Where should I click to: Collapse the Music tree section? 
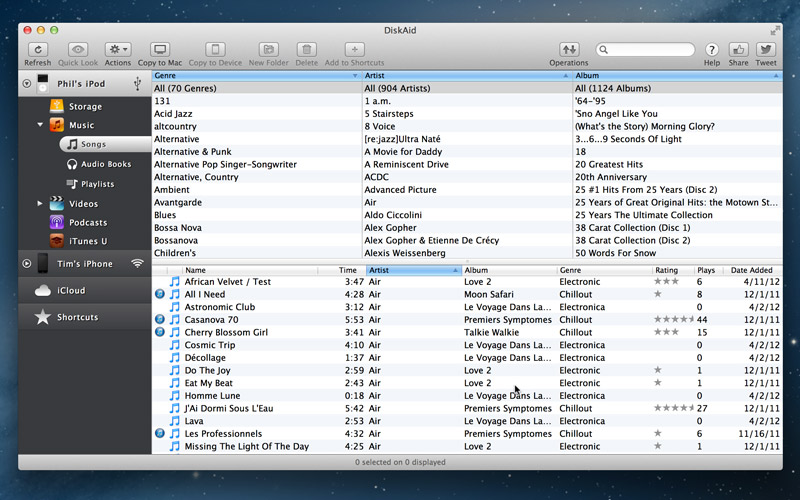pos(41,125)
